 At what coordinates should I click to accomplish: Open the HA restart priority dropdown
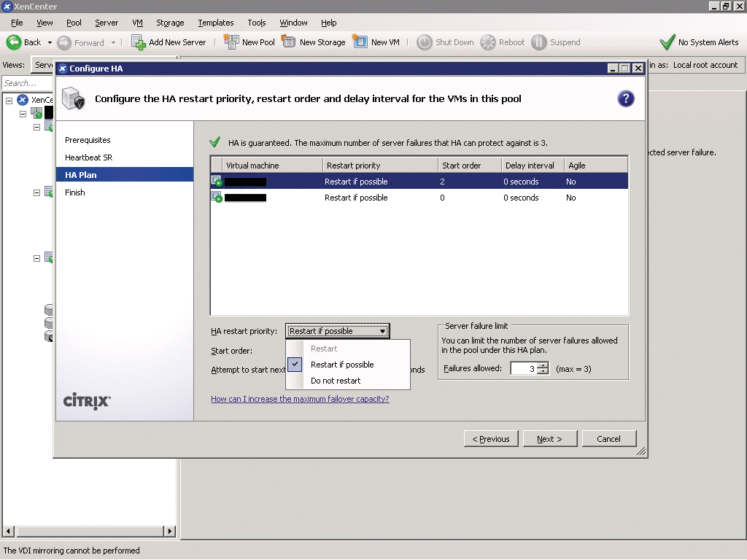pos(383,330)
